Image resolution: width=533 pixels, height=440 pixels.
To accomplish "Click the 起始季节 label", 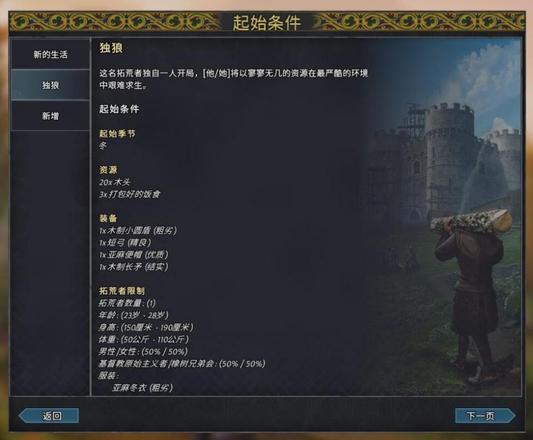I will point(117,133).
